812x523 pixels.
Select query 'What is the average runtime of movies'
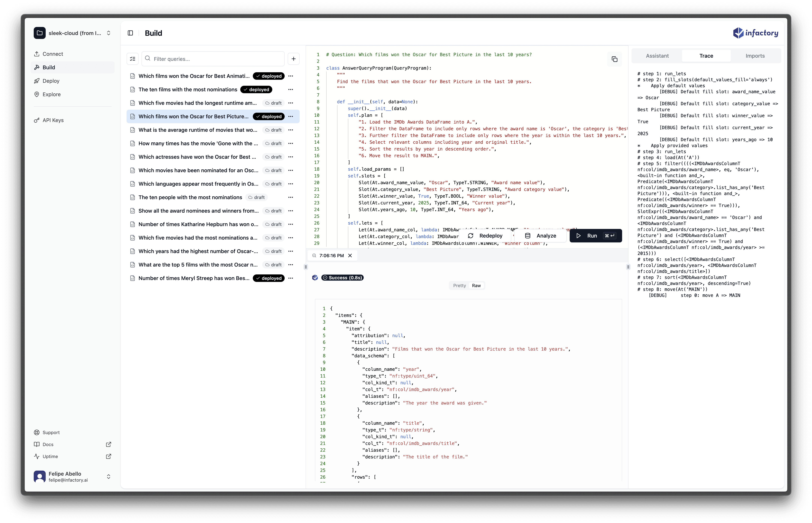[x=198, y=130]
